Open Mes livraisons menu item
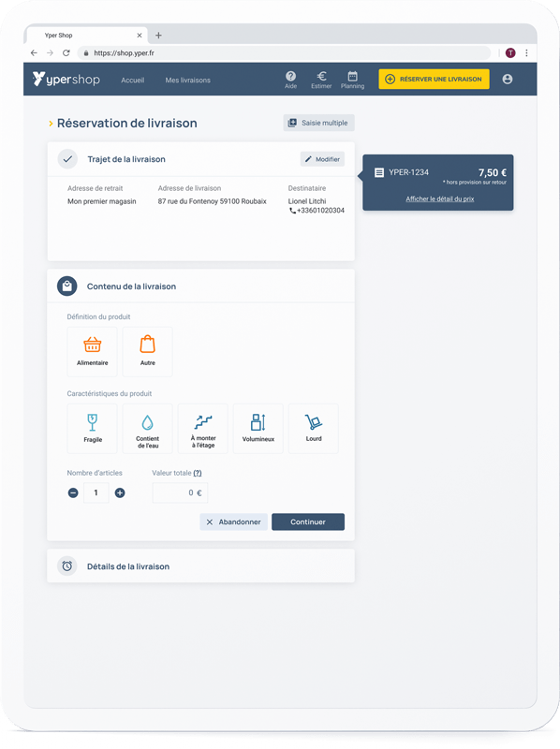This screenshot has height=749, width=560. pyautogui.click(x=188, y=81)
